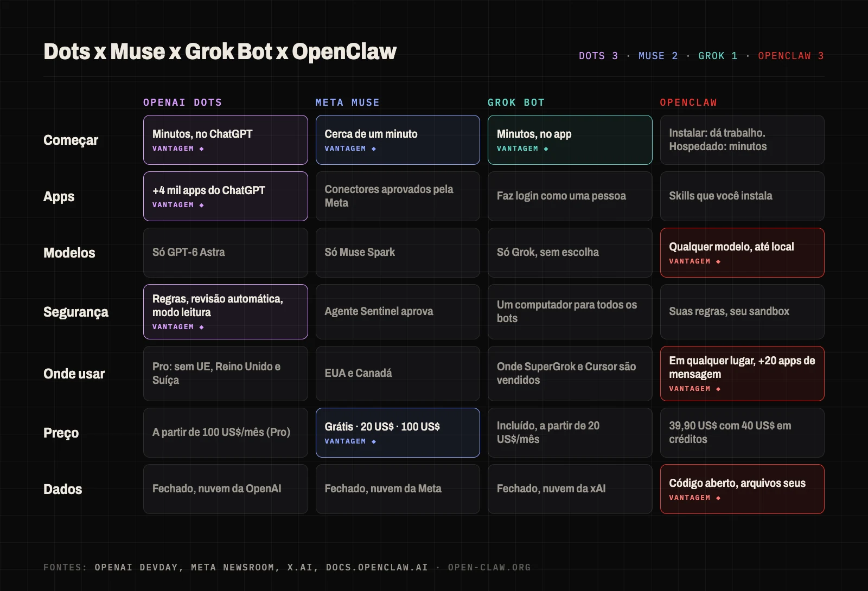Click Fechado, nuvem da xAI cell
This screenshot has height=591, width=868.
point(570,489)
